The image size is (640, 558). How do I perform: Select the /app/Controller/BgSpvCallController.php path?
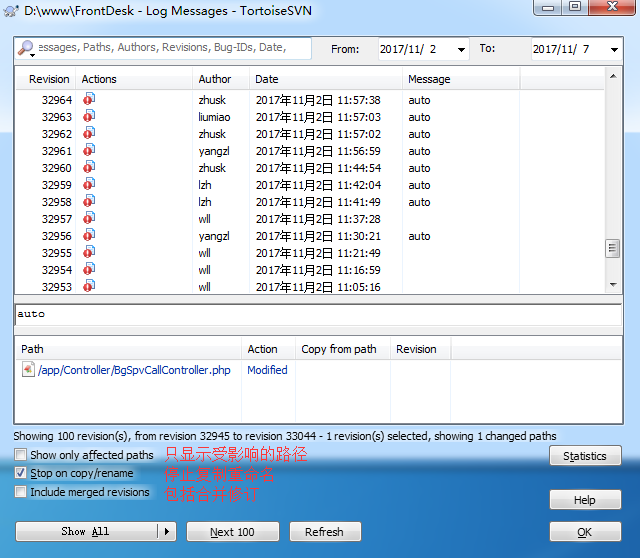(x=134, y=370)
